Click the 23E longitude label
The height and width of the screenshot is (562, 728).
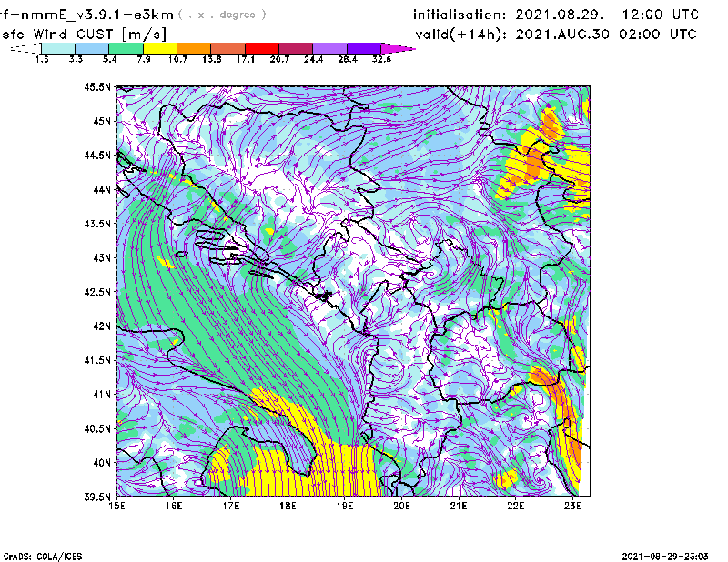click(572, 506)
